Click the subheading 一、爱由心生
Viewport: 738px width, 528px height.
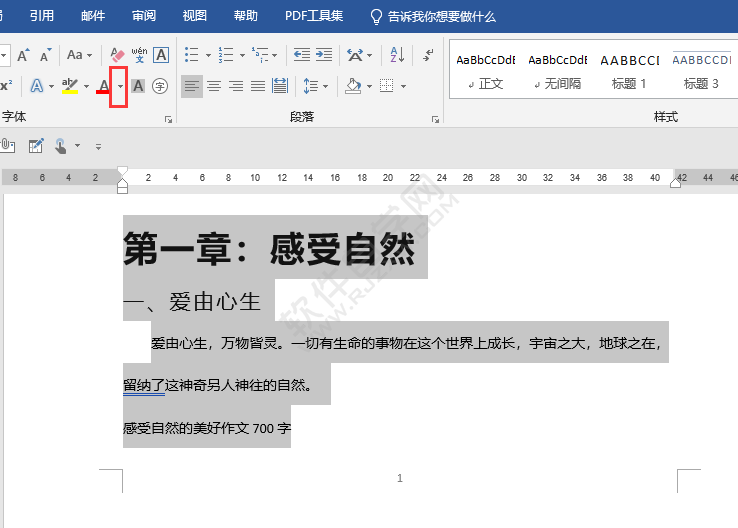click(192, 302)
